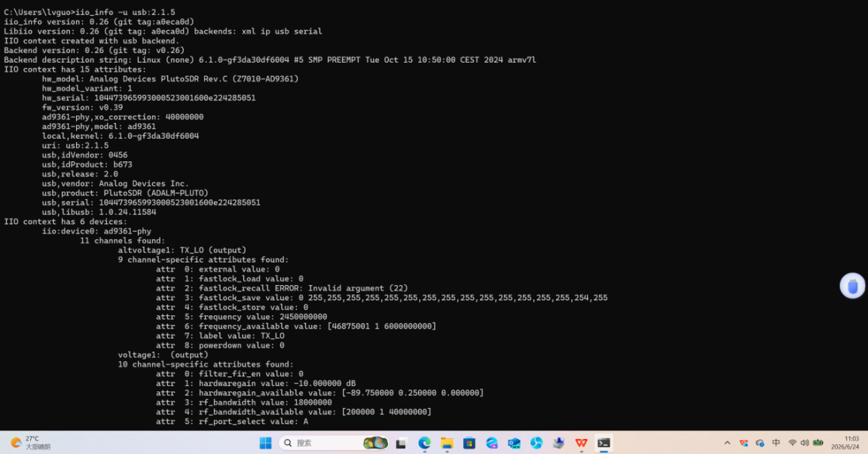Open the Wi-Fi network settings icon
The width and height of the screenshot is (868, 454).
pyautogui.click(x=792, y=443)
